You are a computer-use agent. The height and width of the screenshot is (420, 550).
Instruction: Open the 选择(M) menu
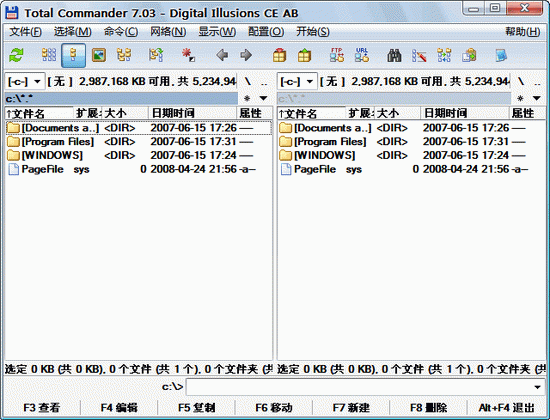[73, 32]
